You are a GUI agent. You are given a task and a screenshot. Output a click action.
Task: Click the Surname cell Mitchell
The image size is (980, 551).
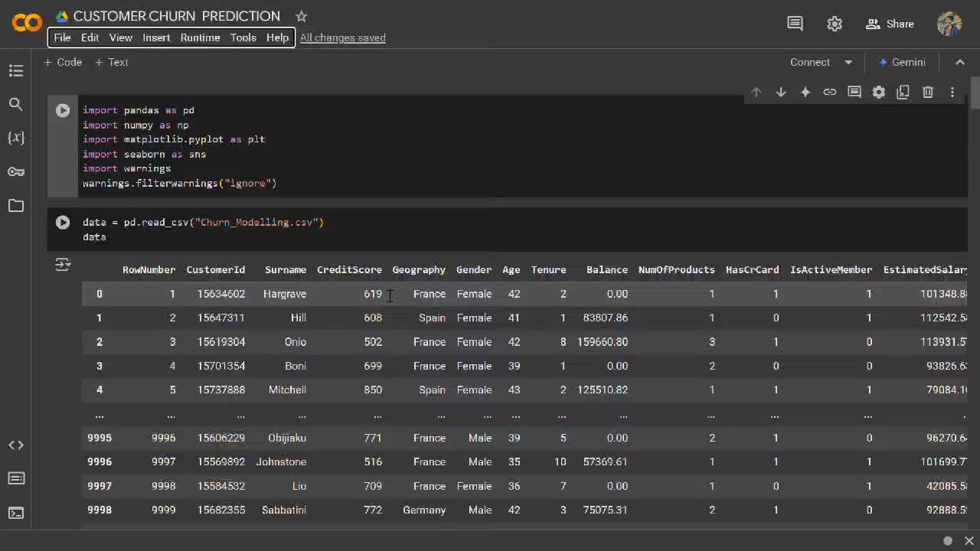pos(287,390)
